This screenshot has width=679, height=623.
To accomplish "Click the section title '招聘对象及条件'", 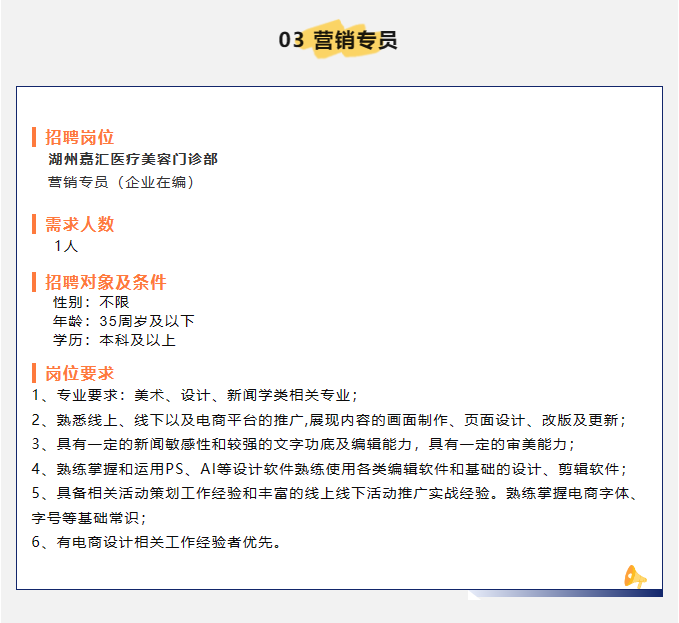I will [106, 282].
